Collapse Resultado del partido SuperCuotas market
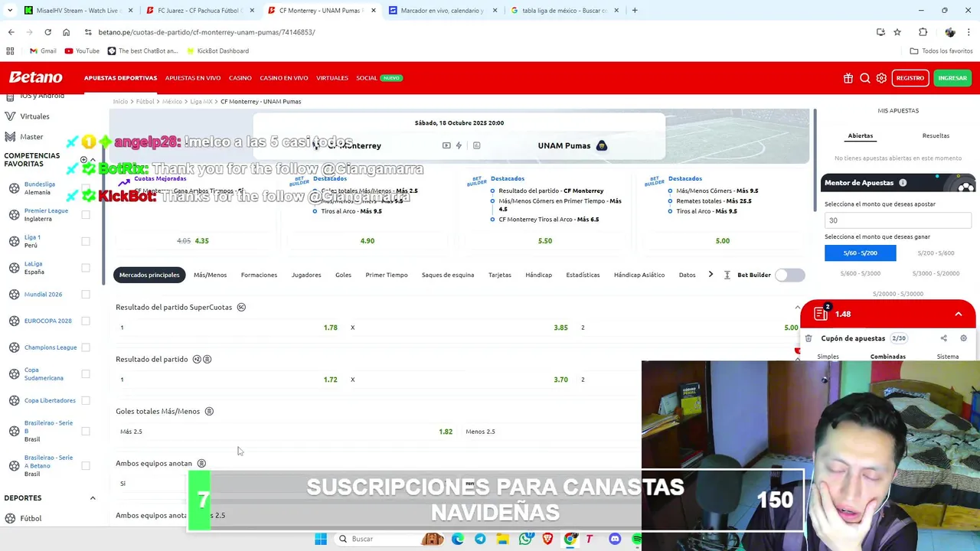 pos(798,307)
